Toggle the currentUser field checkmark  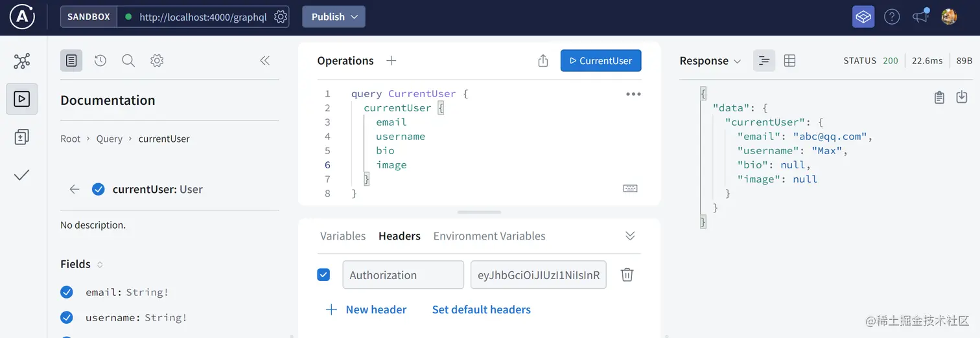click(99, 189)
